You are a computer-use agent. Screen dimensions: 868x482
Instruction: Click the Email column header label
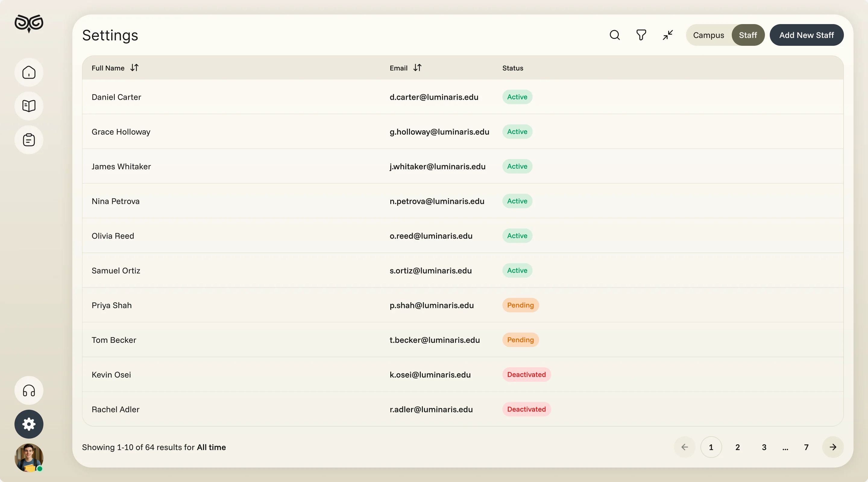coord(399,68)
